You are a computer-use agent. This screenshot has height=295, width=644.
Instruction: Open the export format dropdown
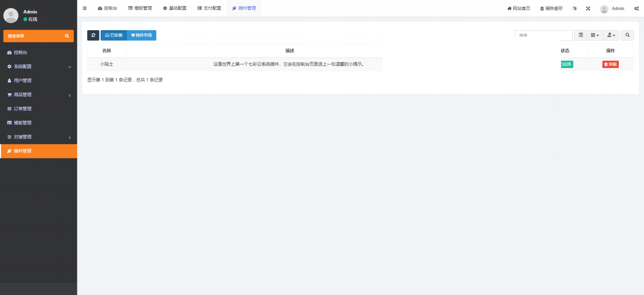[611, 35]
